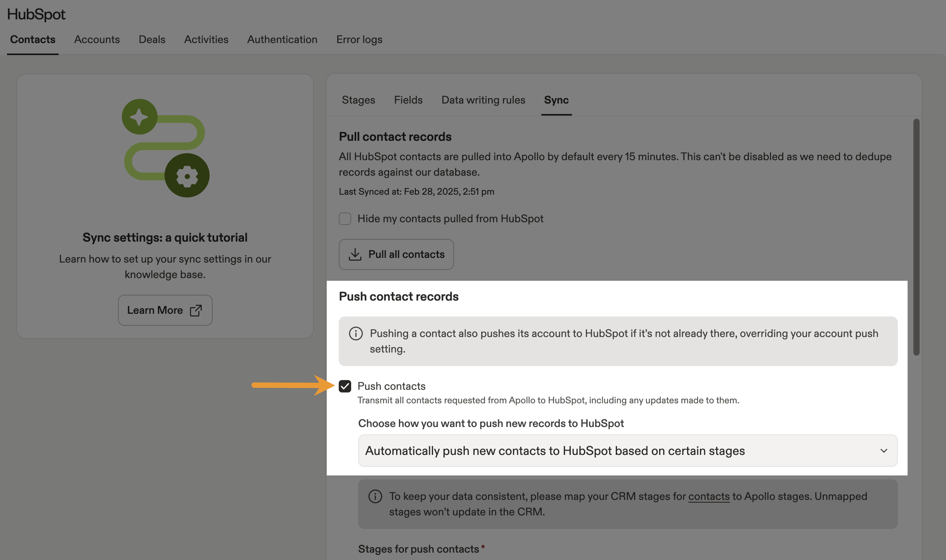The image size is (946, 560).
Task: Click the HubSpot page title
Action: tap(36, 15)
